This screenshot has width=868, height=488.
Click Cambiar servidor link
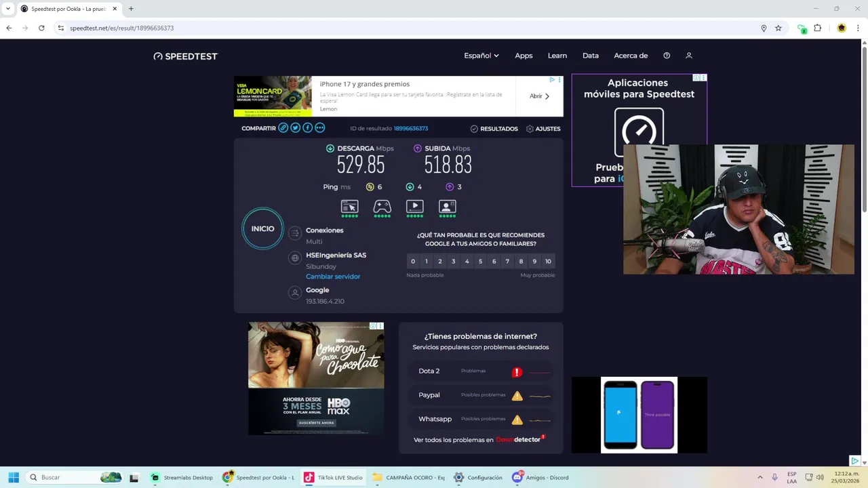(333, 277)
